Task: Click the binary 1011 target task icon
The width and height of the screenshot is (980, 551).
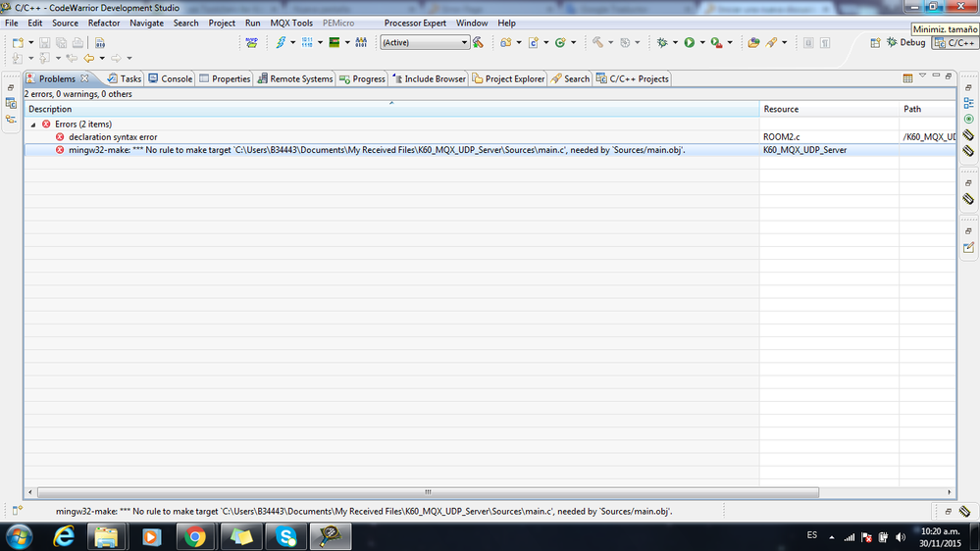Action: tap(307, 42)
